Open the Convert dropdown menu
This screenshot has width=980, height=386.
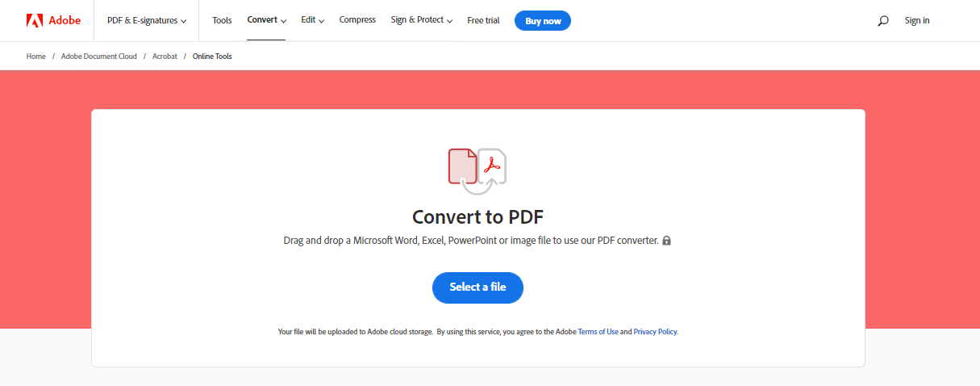pos(266,20)
